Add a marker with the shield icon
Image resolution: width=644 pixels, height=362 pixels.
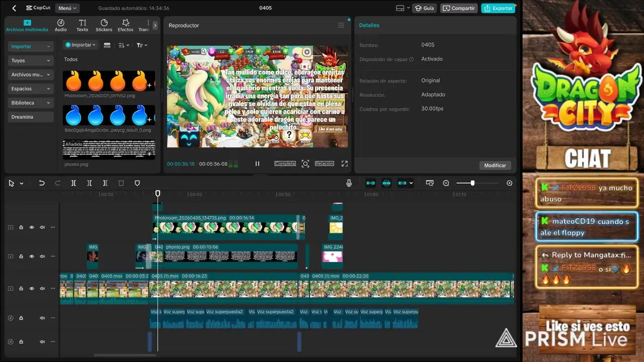(137, 184)
